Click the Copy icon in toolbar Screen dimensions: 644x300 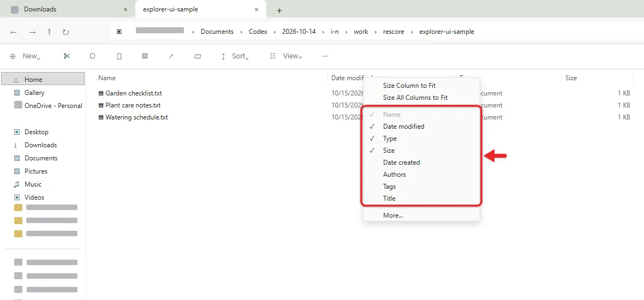click(92, 56)
